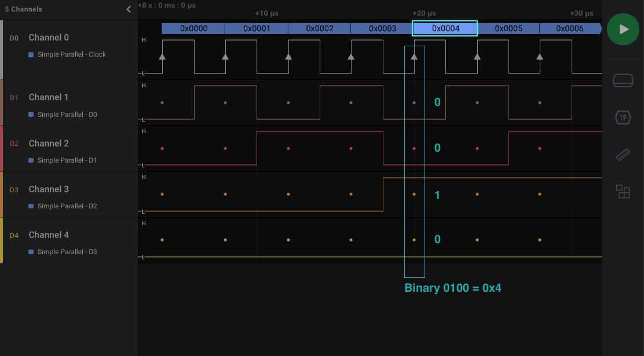The width and height of the screenshot is (644, 356).
Task: Open the analyzers panel via the 1F icon
Action: click(x=623, y=118)
